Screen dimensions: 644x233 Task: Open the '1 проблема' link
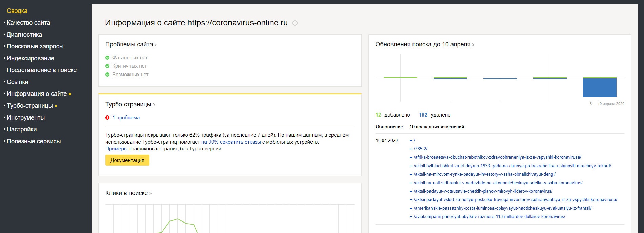(x=126, y=118)
